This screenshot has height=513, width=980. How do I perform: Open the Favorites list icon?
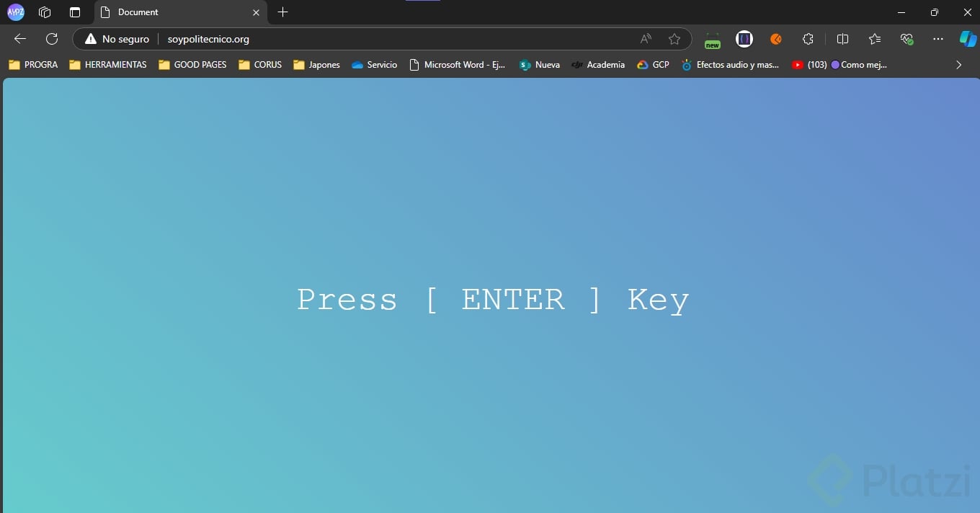click(x=875, y=39)
